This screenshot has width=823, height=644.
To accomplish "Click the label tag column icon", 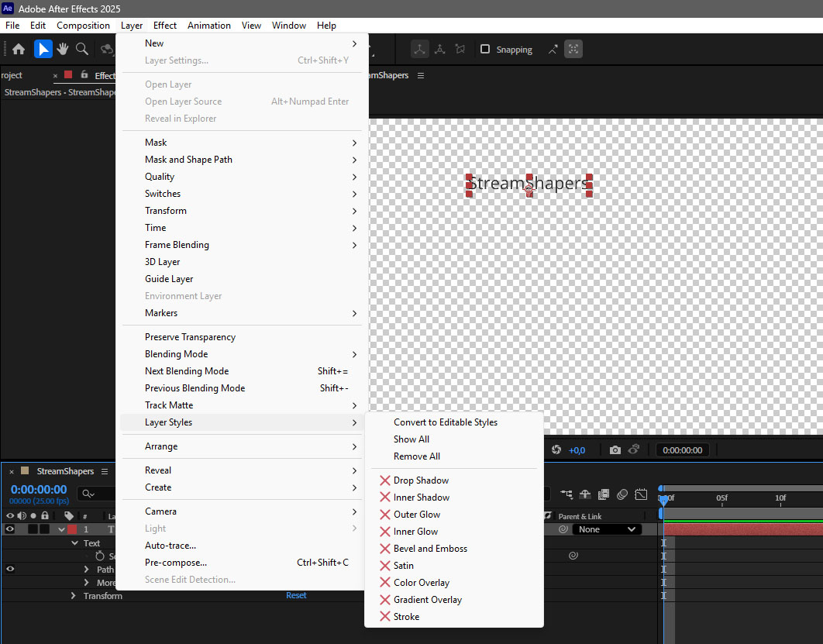I will click(x=69, y=516).
